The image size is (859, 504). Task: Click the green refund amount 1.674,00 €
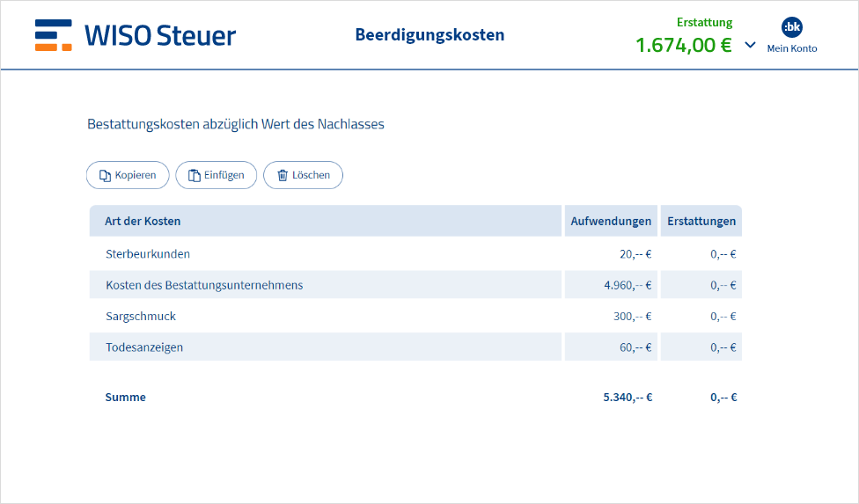tap(683, 45)
